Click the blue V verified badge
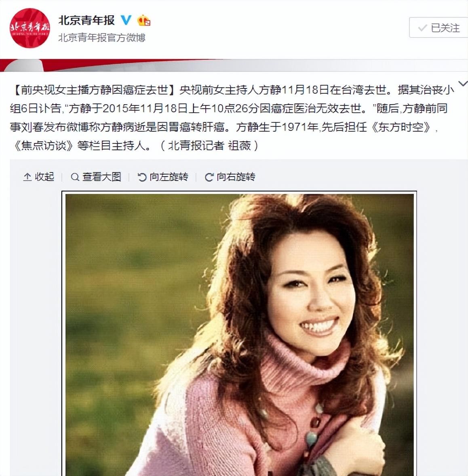 pos(126,20)
